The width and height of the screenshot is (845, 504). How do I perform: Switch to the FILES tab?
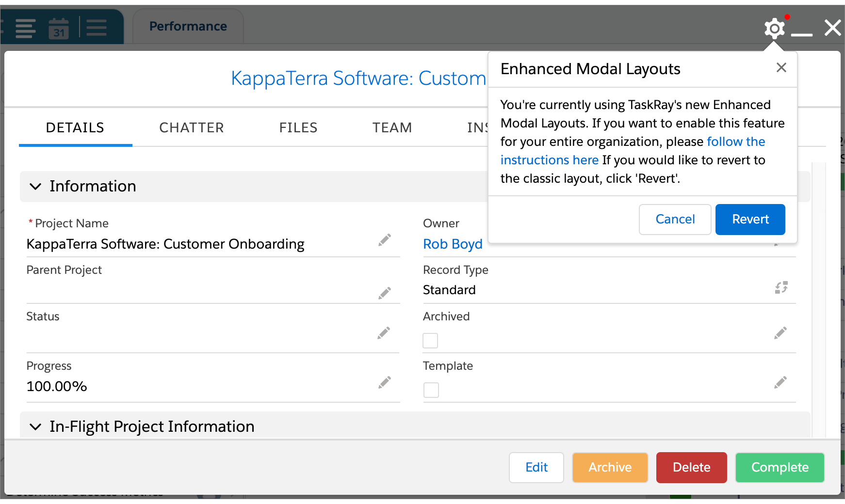298,128
